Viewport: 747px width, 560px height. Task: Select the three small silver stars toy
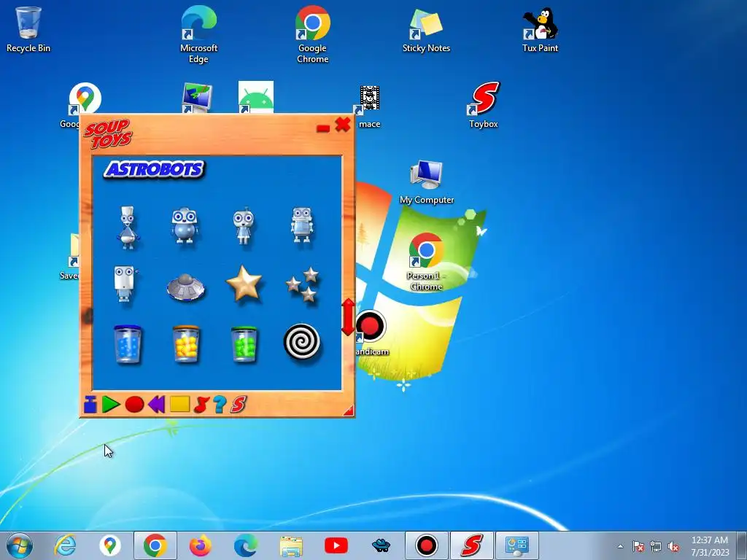[303, 284]
